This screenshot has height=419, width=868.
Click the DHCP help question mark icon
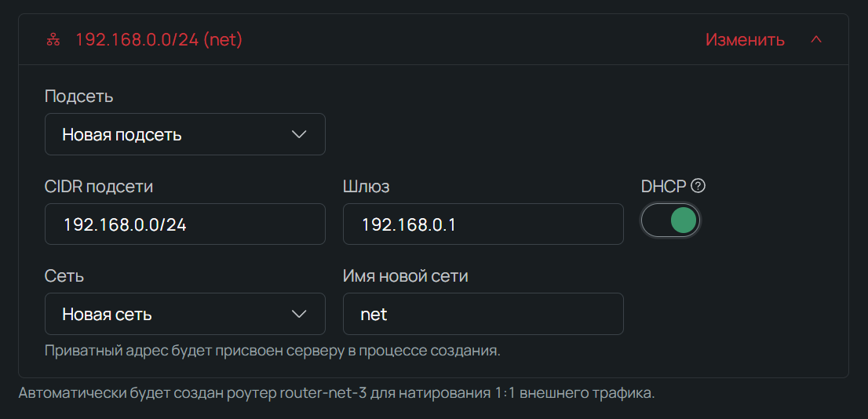(698, 186)
